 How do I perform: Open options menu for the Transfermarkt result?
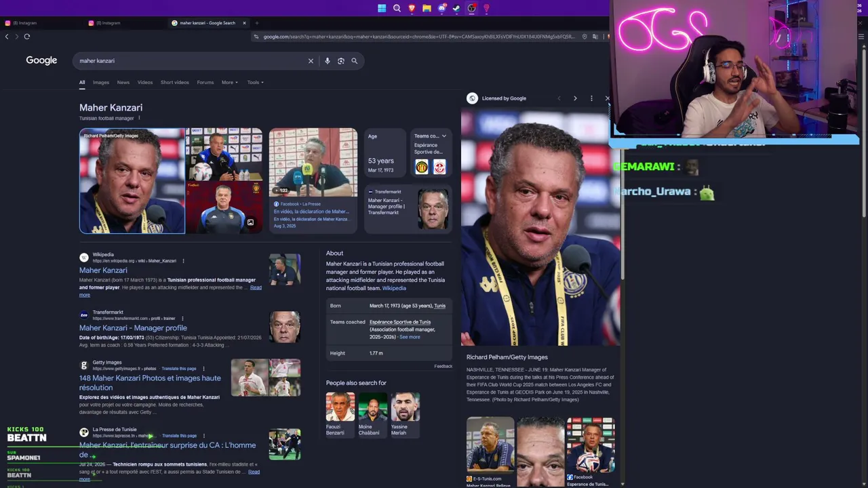click(182, 319)
